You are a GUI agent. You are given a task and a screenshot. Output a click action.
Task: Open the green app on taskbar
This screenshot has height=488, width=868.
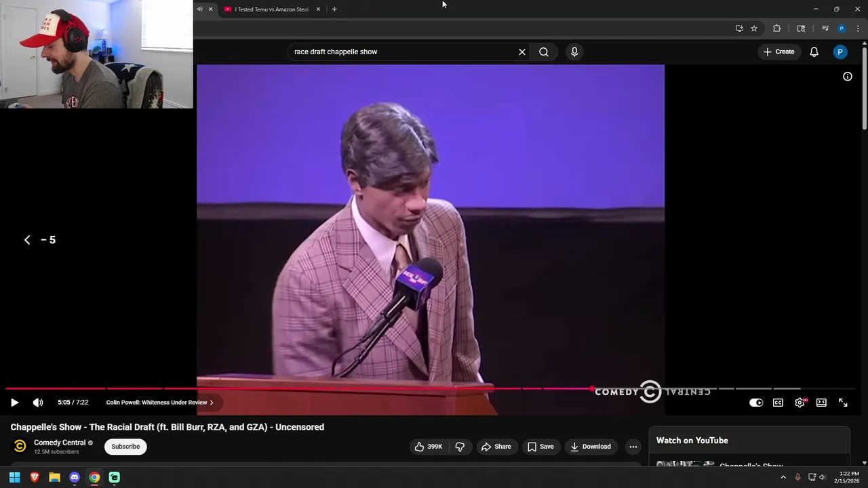pyautogui.click(x=115, y=477)
